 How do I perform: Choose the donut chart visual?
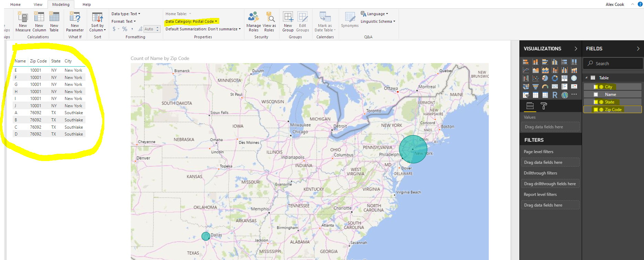pos(555,78)
